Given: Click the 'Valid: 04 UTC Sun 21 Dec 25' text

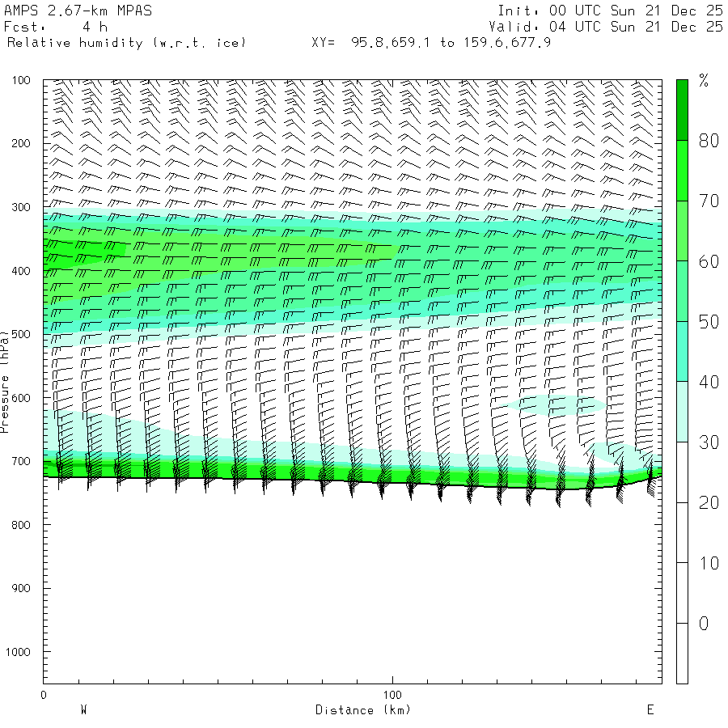Looking at the screenshot, I should pos(605,27).
